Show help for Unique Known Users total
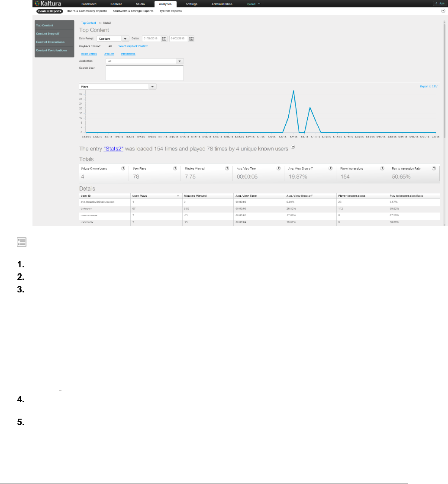The height and width of the screenshot is (484, 448). [x=123, y=168]
